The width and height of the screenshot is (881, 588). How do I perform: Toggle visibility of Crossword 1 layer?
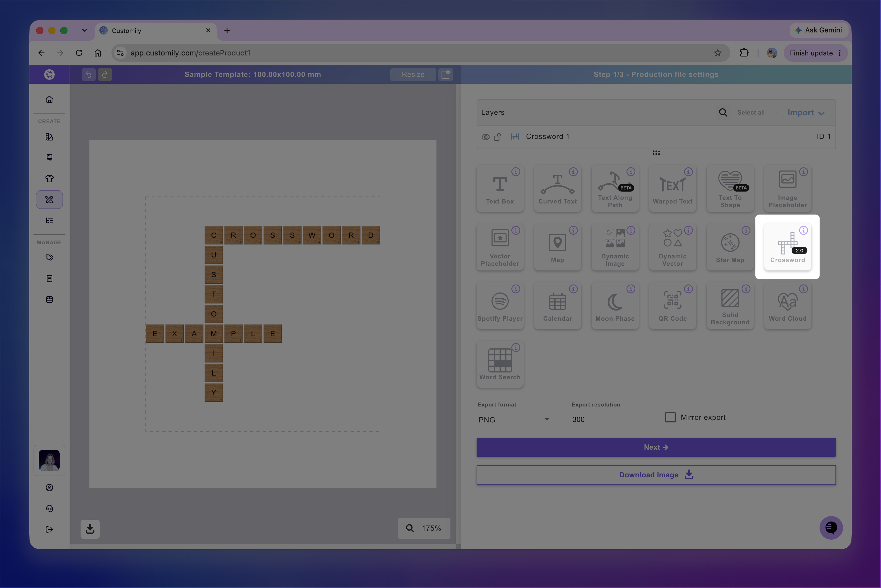click(x=485, y=137)
